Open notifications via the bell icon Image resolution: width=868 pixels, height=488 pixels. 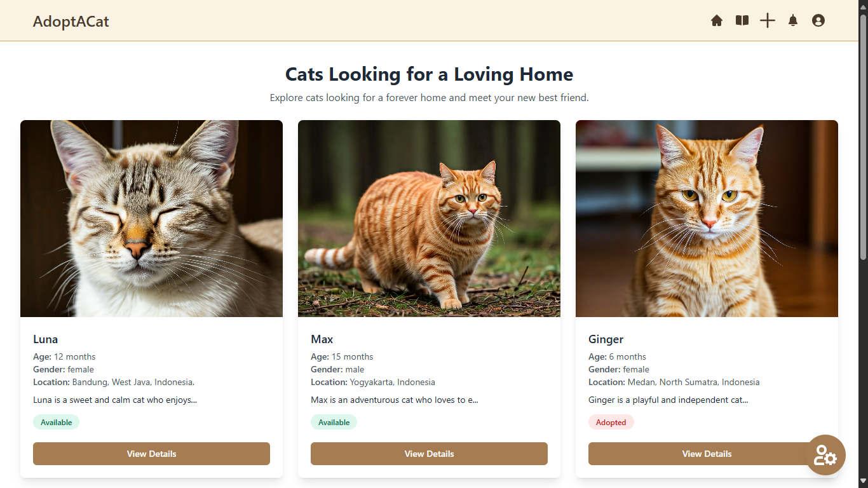pyautogui.click(x=792, y=20)
